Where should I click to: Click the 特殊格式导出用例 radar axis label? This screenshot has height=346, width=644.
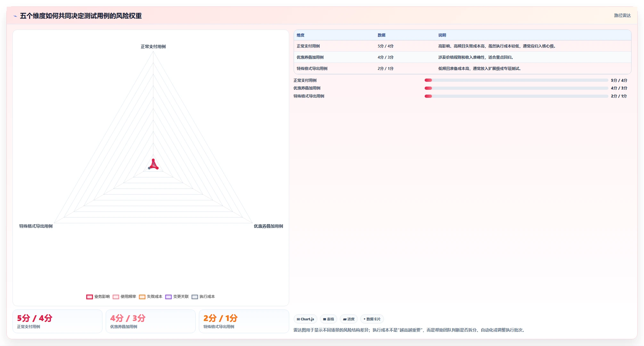click(36, 226)
